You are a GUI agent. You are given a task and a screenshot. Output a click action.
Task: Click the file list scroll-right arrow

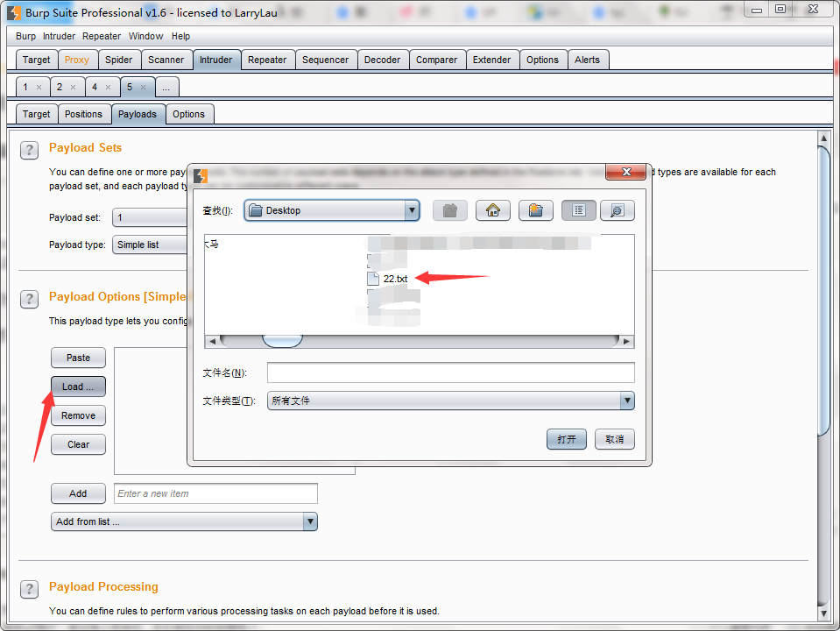click(x=626, y=341)
